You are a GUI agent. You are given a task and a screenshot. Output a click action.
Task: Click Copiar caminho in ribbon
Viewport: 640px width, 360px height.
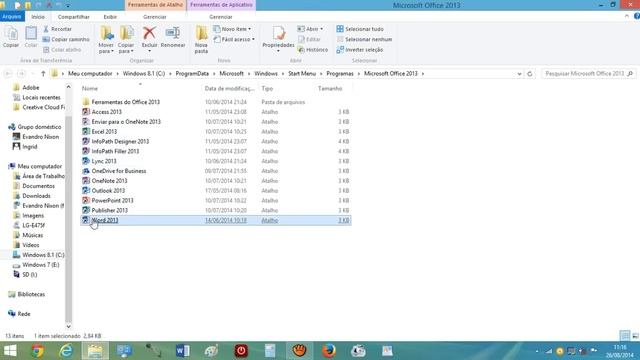66,39
